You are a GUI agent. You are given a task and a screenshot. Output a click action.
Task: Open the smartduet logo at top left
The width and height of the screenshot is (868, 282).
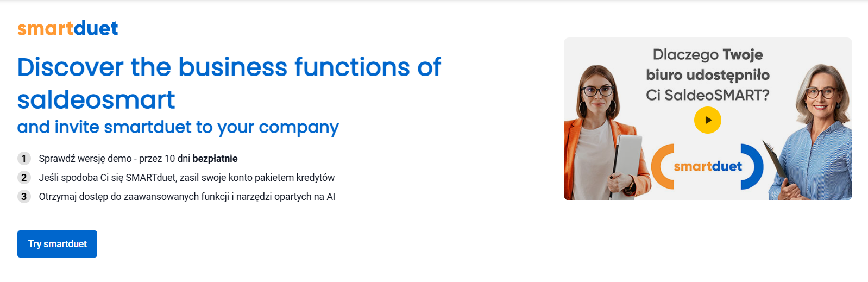[67, 28]
